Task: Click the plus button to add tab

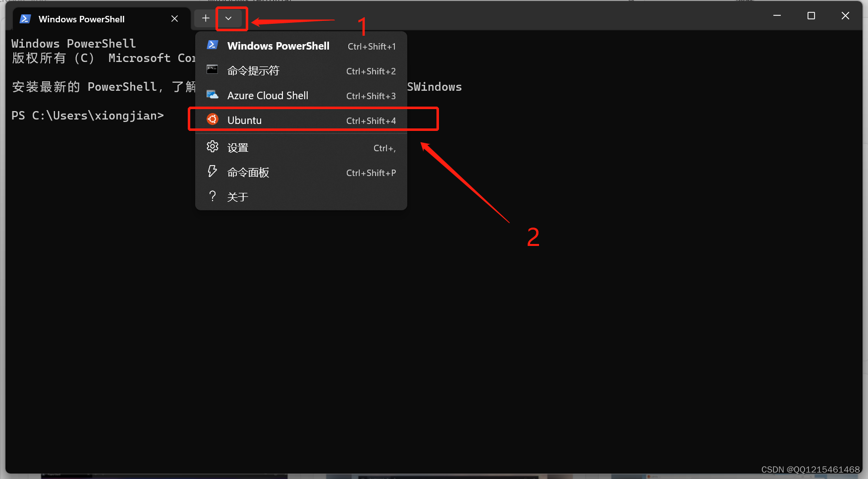Action: [x=206, y=19]
